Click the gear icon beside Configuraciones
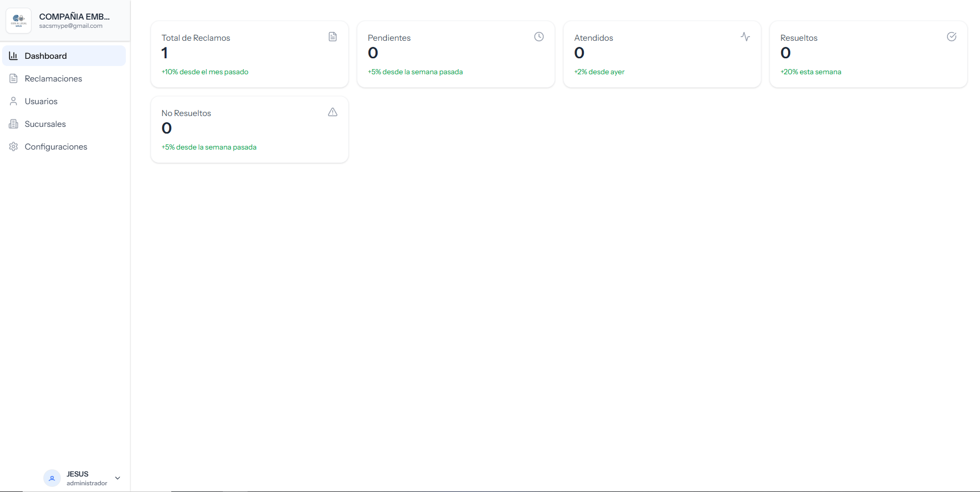This screenshot has height=492, width=980. tap(13, 146)
